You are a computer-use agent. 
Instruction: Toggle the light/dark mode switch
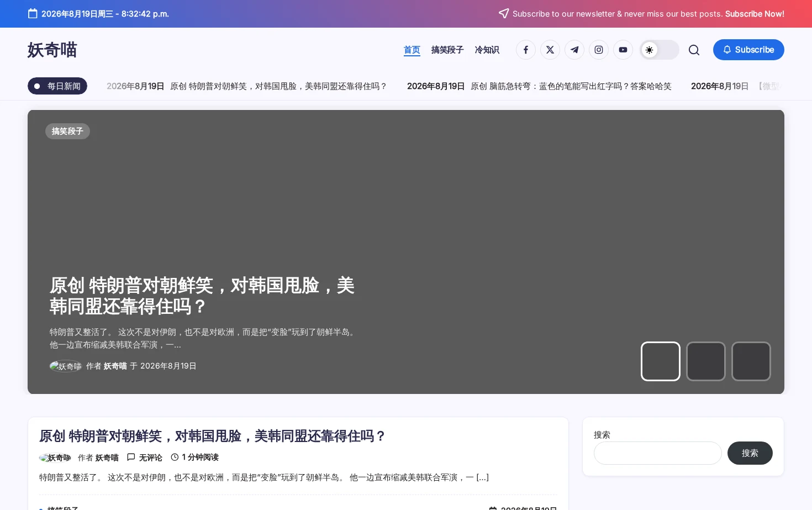(660, 50)
